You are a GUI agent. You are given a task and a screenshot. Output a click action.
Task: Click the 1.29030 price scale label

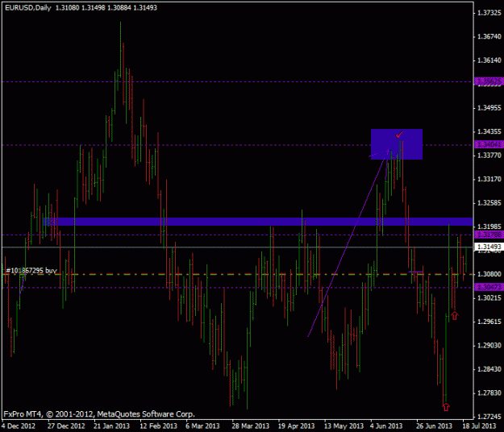489,345
